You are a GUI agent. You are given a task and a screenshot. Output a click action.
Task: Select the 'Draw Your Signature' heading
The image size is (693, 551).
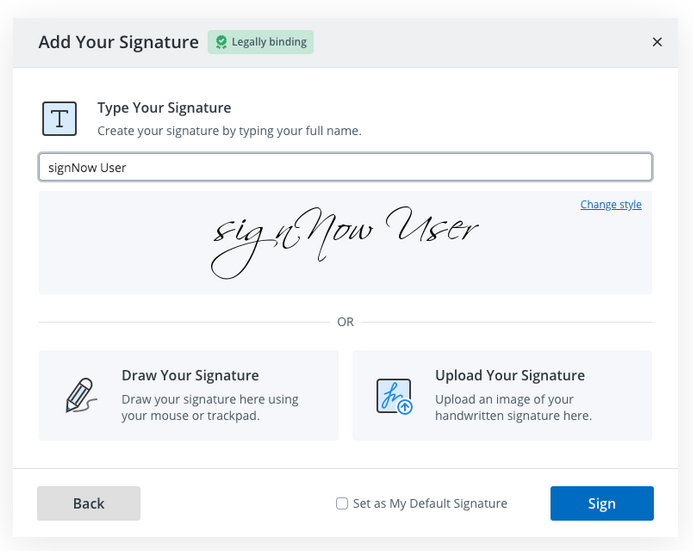(x=190, y=376)
